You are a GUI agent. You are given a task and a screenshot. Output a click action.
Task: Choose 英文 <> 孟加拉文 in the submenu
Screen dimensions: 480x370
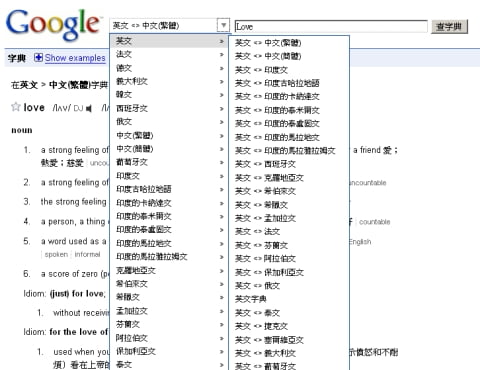pyautogui.click(x=289, y=218)
